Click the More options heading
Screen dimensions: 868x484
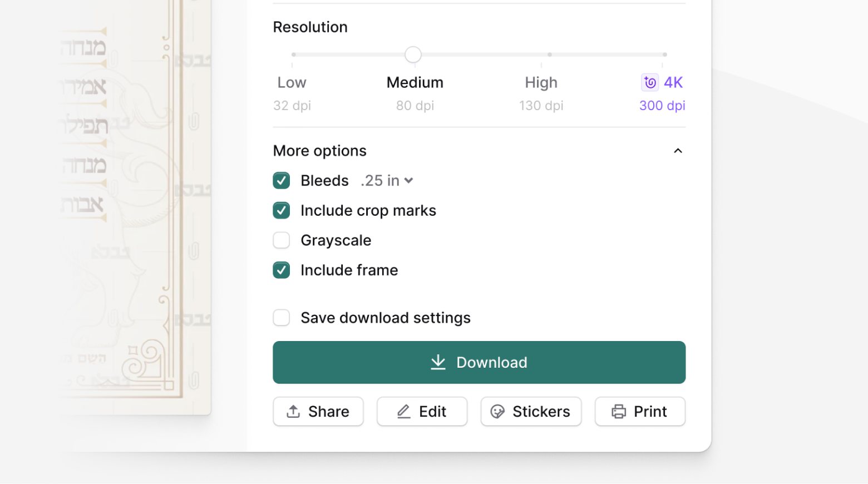click(320, 151)
